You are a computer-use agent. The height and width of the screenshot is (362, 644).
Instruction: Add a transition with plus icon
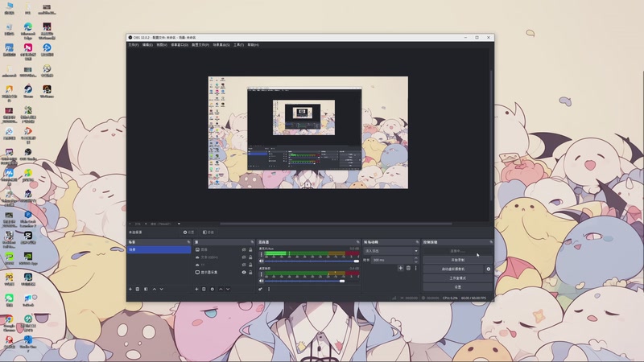(x=400, y=268)
